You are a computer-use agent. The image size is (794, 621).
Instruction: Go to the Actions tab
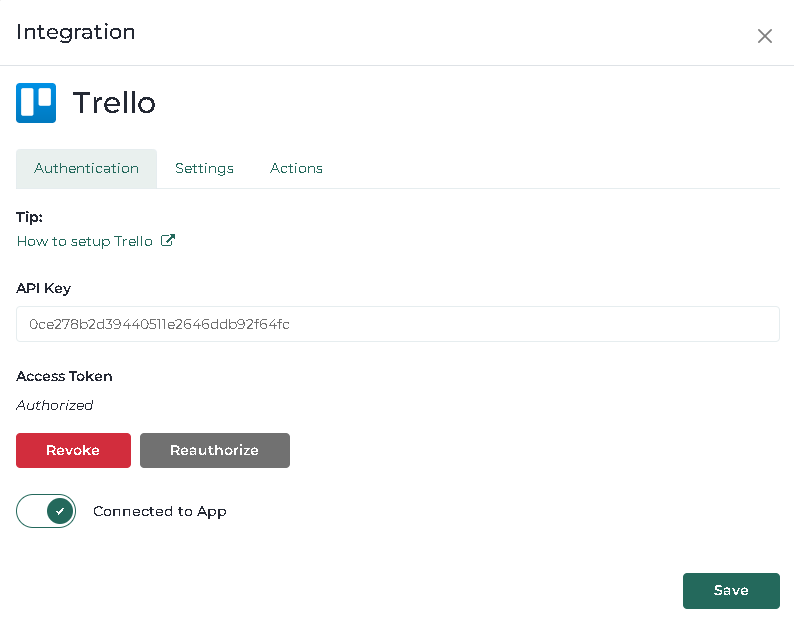click(x=296, y=168)
